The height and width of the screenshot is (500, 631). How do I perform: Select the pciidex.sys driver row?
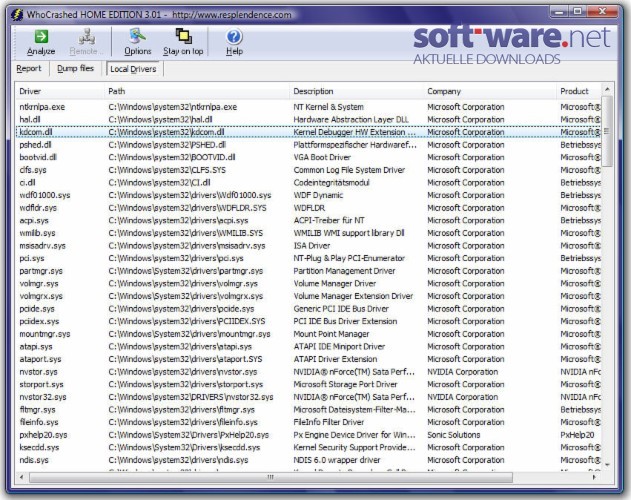coord(308,321)
